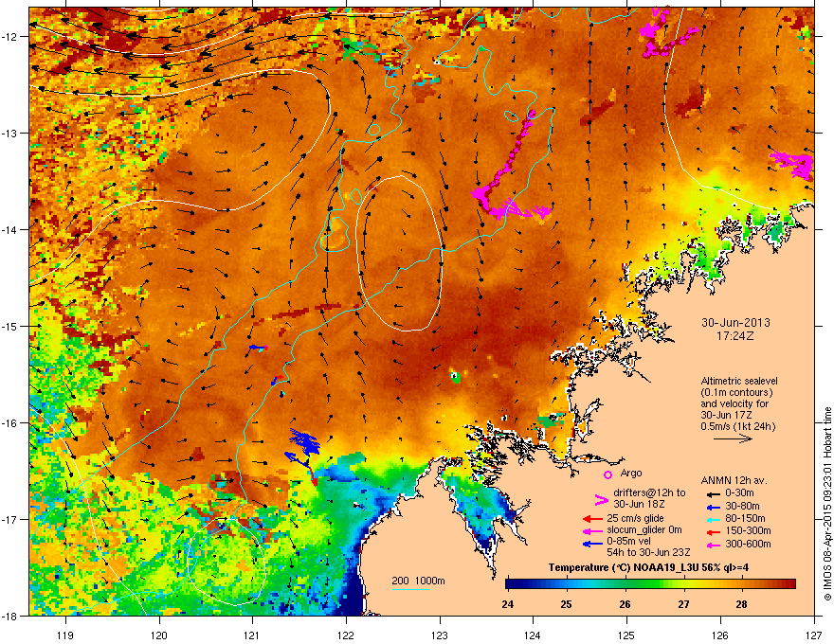Click the dark blue end of the temperature bar
The height and width of the screenshot is (644, 834).
[510, 584]
